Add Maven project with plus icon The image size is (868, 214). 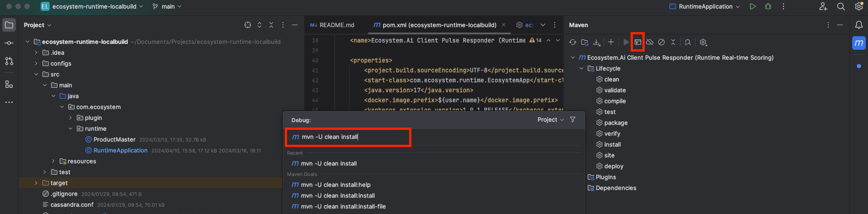[611, 42]
